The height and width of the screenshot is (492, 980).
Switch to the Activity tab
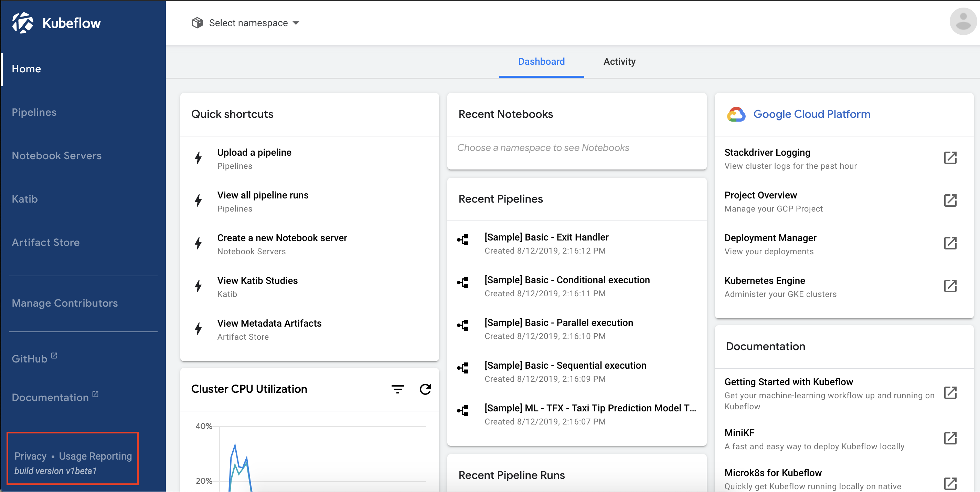[x=619, y=62]
